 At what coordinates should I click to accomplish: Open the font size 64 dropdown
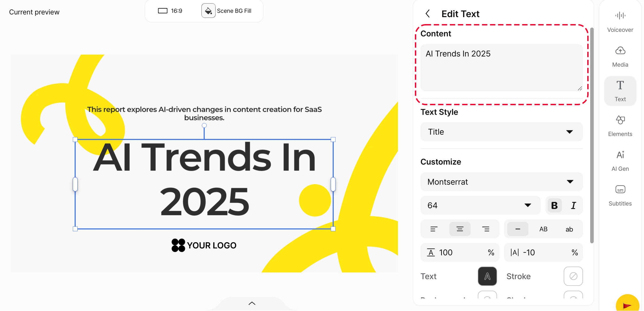tap(480, 205)
